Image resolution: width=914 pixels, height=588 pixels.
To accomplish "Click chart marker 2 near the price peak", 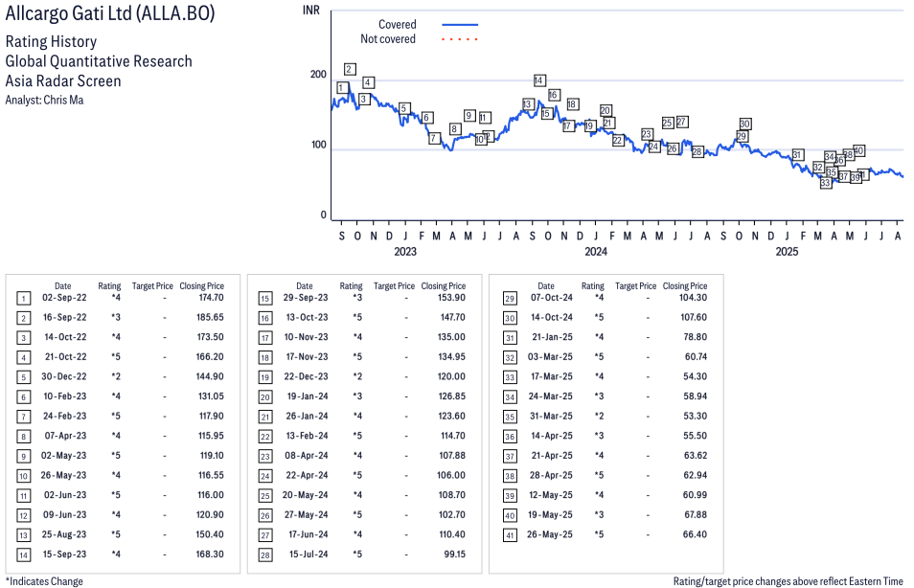I will click(350, 69).
